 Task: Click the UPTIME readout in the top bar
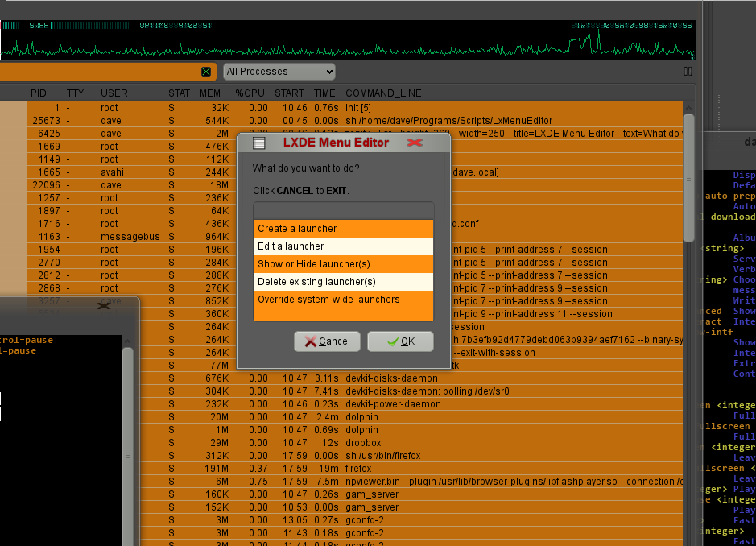[176, 26]
